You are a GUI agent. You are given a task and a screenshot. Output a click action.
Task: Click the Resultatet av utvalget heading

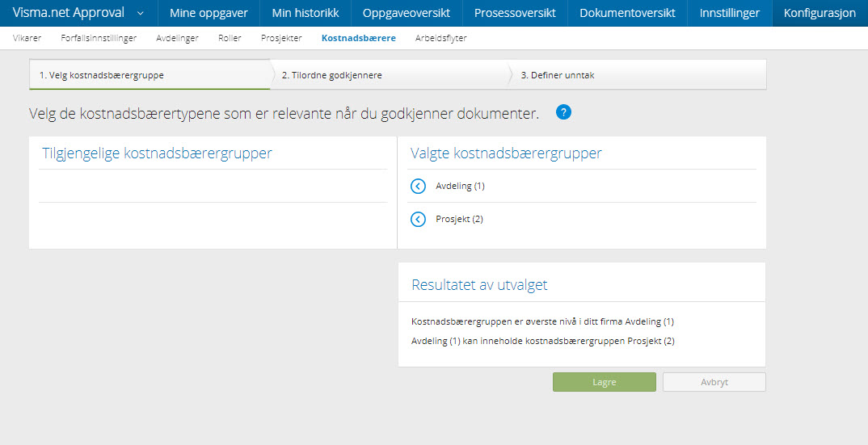click(x=479, y=285)
